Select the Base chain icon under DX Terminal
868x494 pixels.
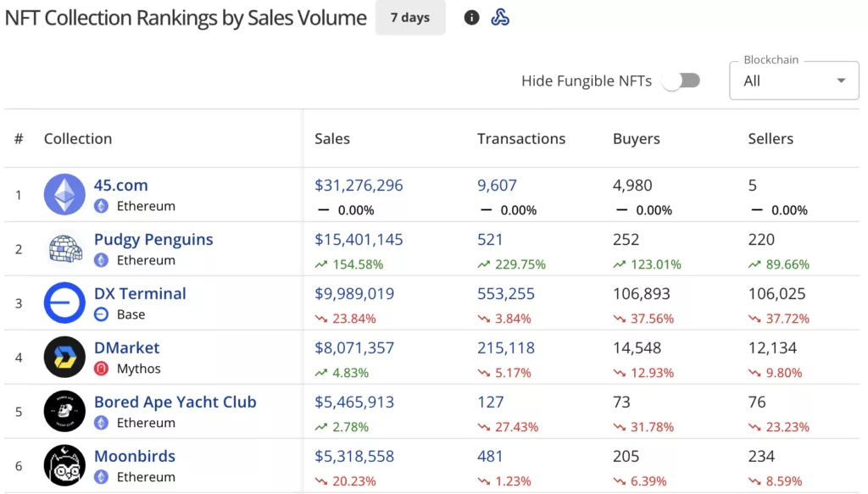click(x=102, y=314)
